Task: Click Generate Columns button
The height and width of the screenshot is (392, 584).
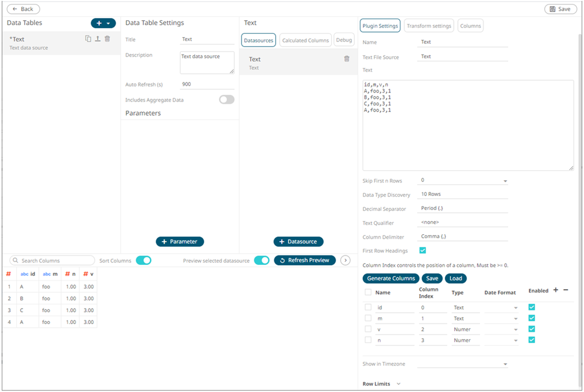Action: point(391,279)
